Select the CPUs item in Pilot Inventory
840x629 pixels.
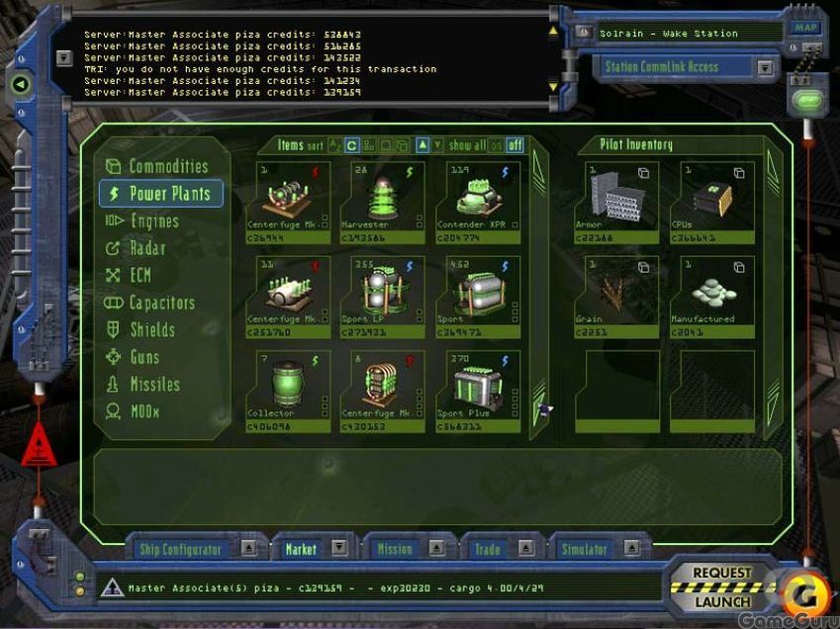(x=712, y=204)
